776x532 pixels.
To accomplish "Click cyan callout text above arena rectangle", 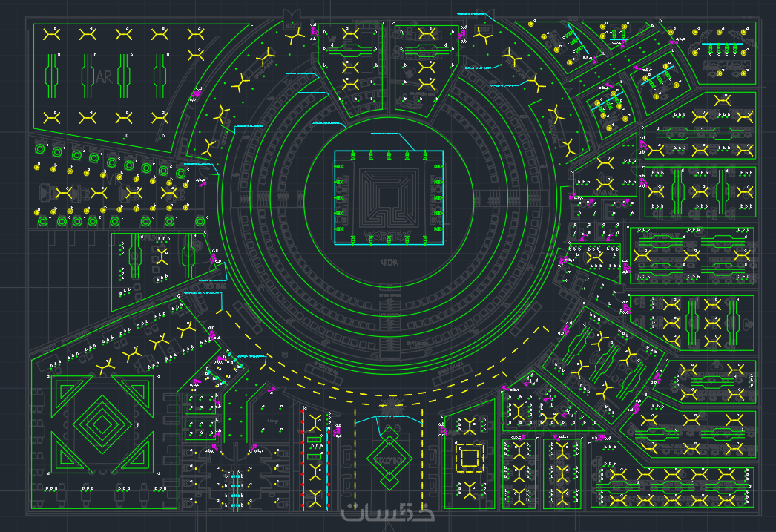I will point(385,134).
